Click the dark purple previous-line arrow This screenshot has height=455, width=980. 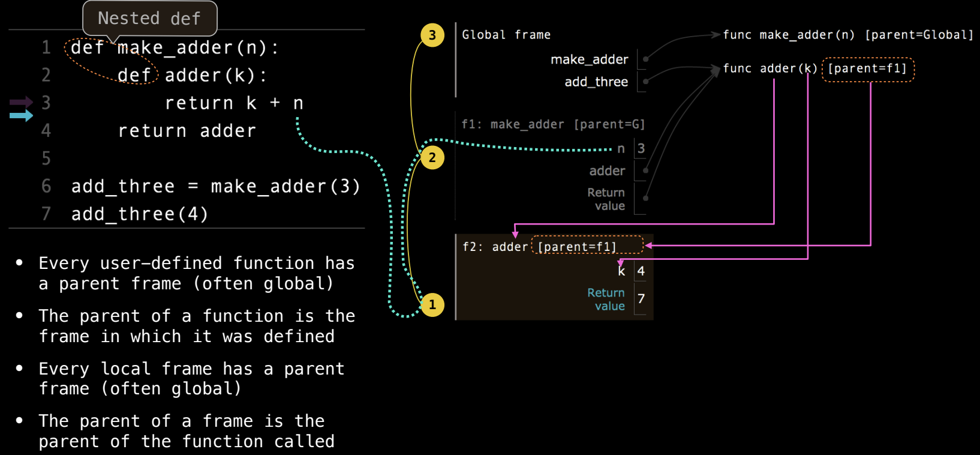21,102
